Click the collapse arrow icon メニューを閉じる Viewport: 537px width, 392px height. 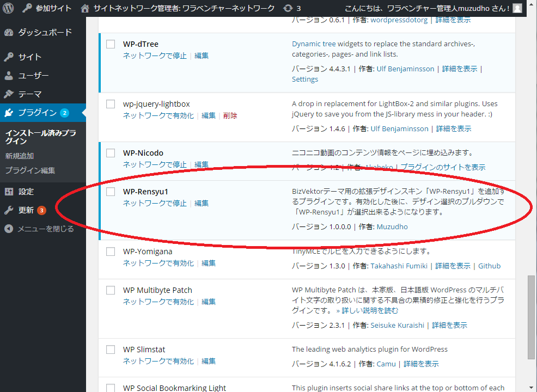[9, 229]
